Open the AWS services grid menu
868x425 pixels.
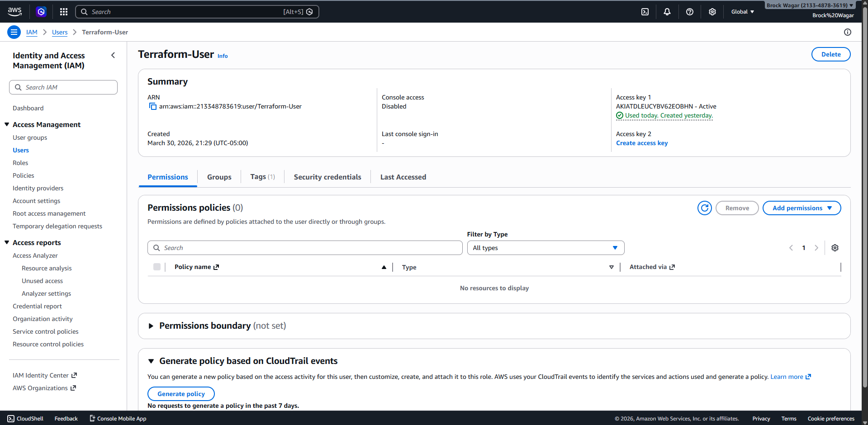point(63,12)
